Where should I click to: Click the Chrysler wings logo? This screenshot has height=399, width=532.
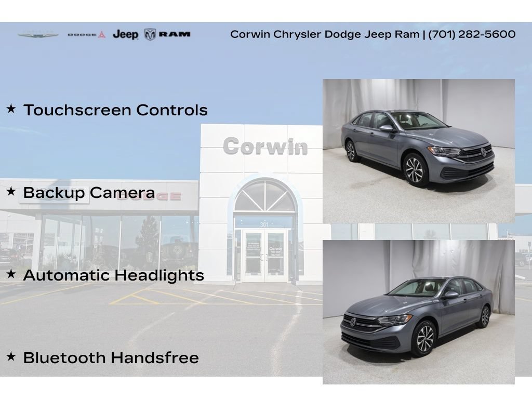click(x=38, y=34)
